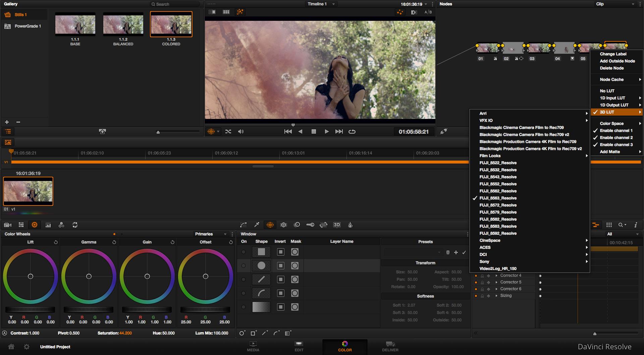Toggle loop playback icon
This screenshot has height=355, width=644.
click(x=352, y=131)
